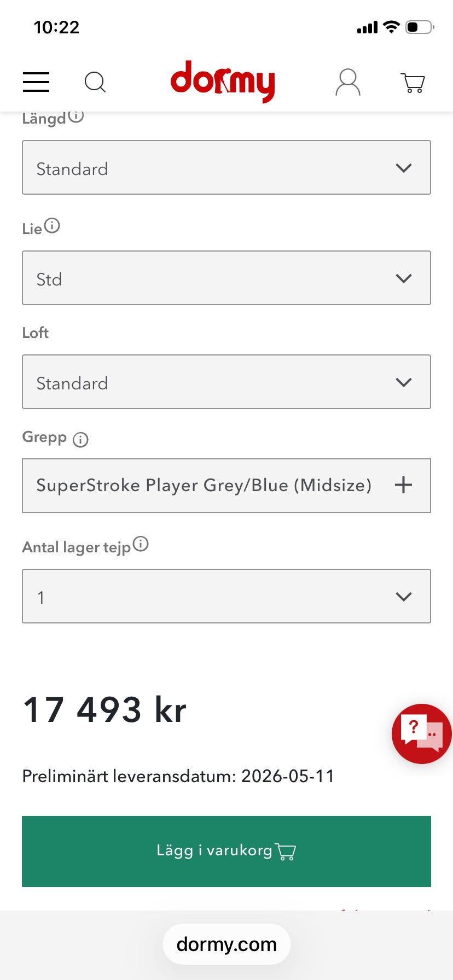453x980 pixels.
Task: Open the hamburger navigation menu
Action: 36,82
